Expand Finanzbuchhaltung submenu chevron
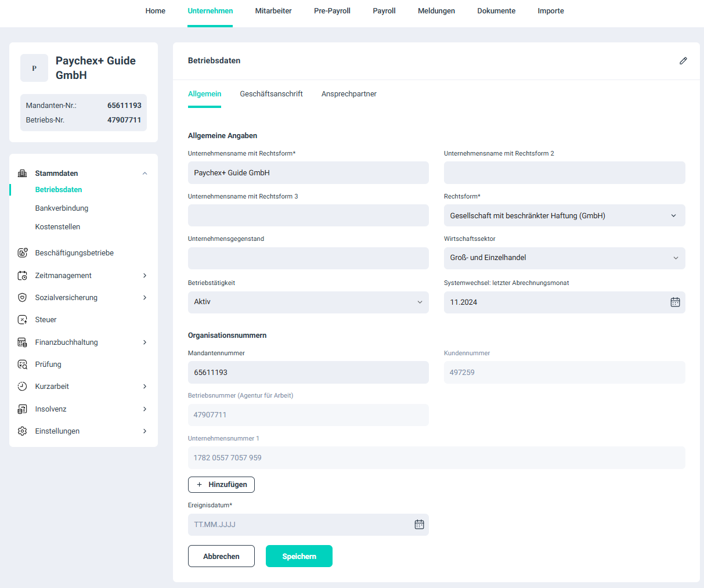Screen dimensions: 704x588 tap(145, 342)
